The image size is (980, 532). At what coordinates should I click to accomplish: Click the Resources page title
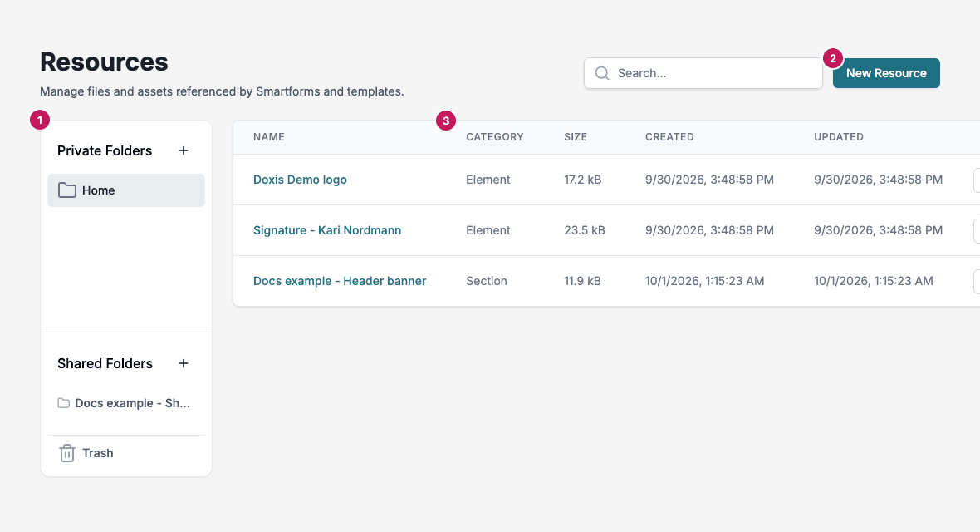coord(104,62)
